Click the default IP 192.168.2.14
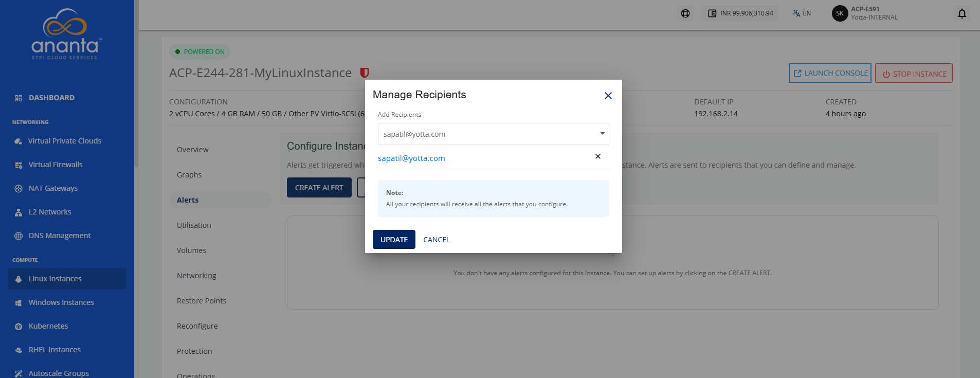This screenshot has width=980, height=378. click(716, 114)
